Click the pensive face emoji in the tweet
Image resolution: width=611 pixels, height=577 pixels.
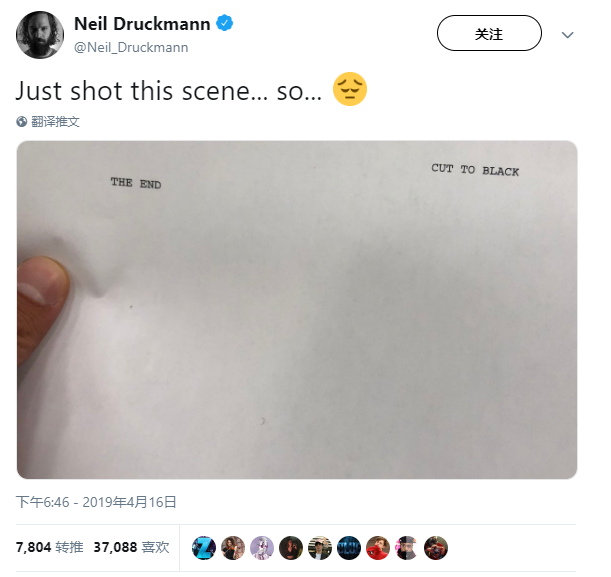(x=350, y=89)
